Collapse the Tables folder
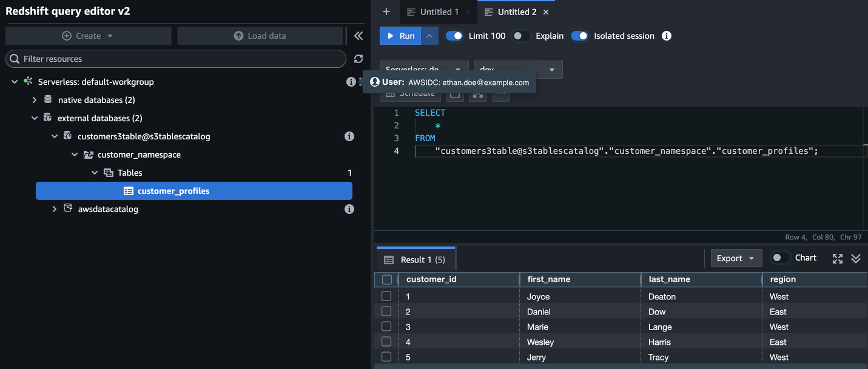868x369 pixels. pyautogui.click(x=95, y=173)
